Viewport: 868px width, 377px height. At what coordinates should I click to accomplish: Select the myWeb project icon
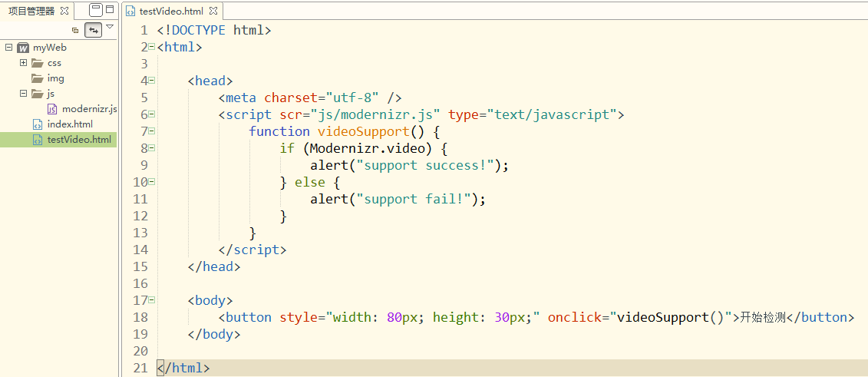pos(23,48)
